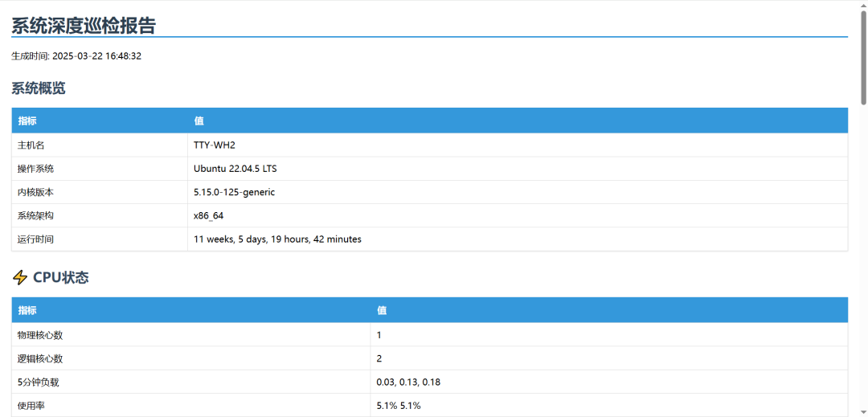Image resolution: width=868 pixels, height=417 pixels.
Task: Click 指标 header in CPU状态 table
Action: click(x=27, y=310)
